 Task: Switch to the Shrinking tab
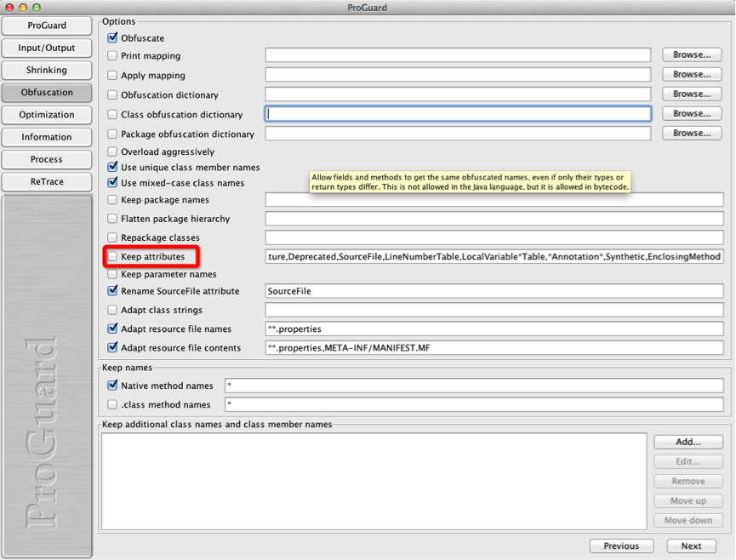point(47,70)
